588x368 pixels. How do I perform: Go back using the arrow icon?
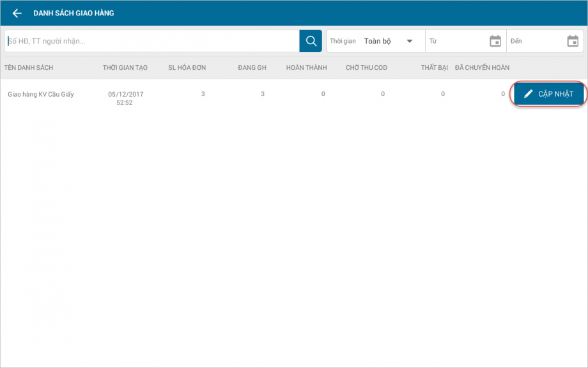(x=17, y=13)
